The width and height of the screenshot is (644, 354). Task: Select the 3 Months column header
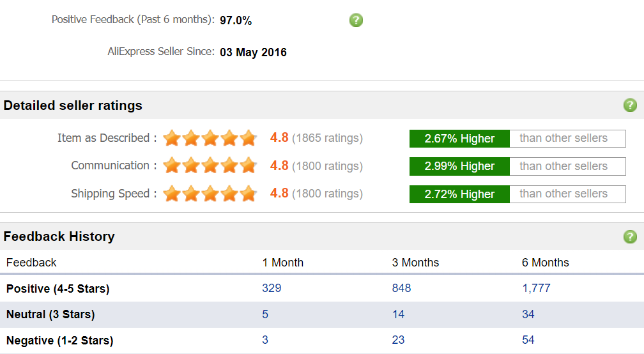pos(415,263)
